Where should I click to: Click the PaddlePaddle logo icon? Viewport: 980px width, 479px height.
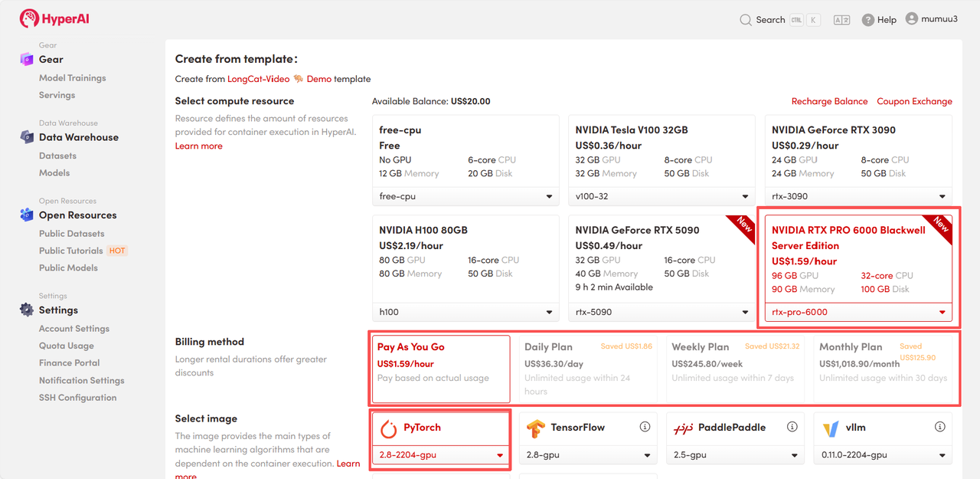tap(683, 428)
